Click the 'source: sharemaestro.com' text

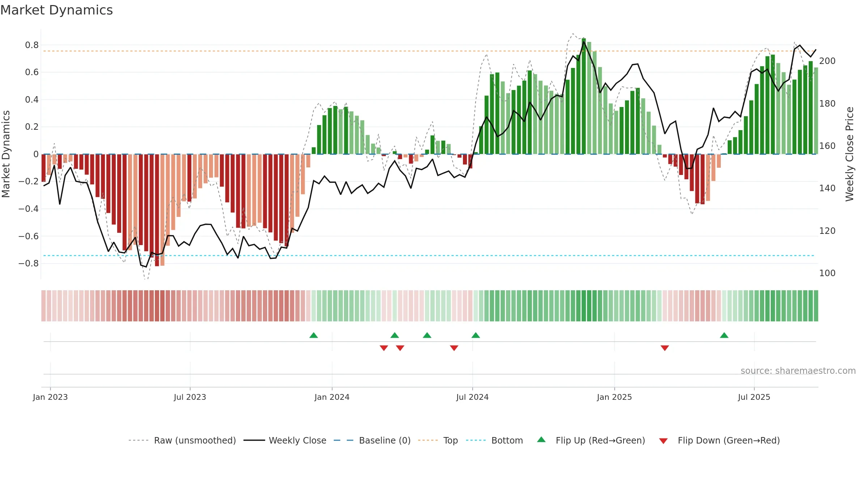[x=798, y=371]
